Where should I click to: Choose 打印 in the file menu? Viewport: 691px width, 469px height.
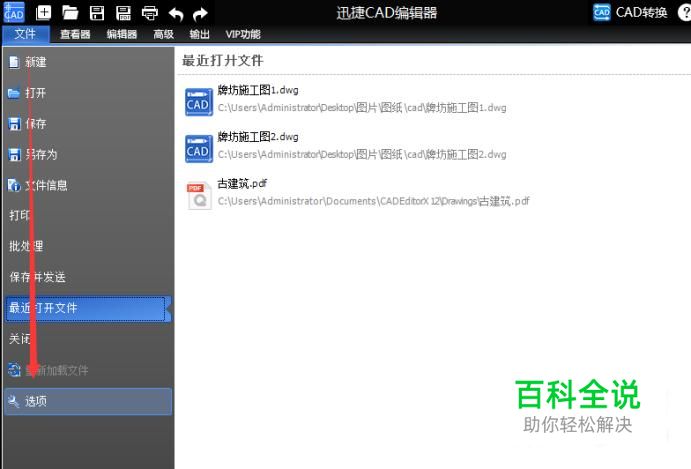tap(88, 216)
